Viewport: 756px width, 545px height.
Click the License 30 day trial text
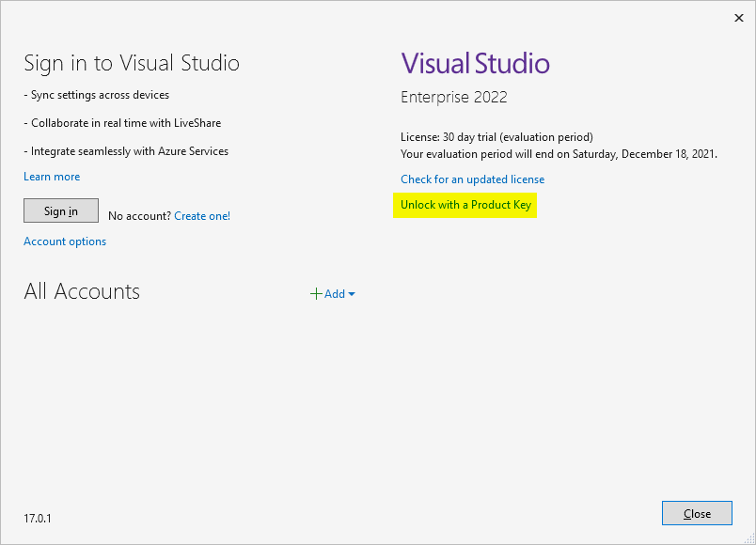pyautogui.click(x=496, y=137)
